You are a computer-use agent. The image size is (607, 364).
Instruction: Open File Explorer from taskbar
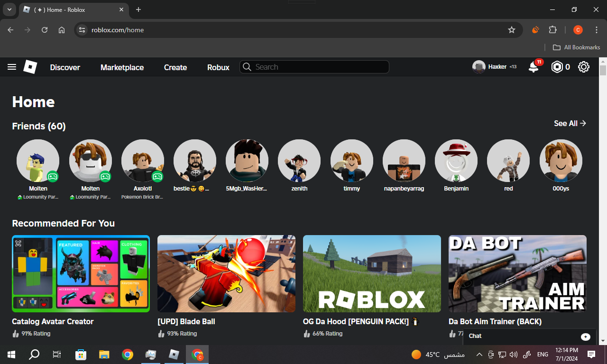point(104,354)
